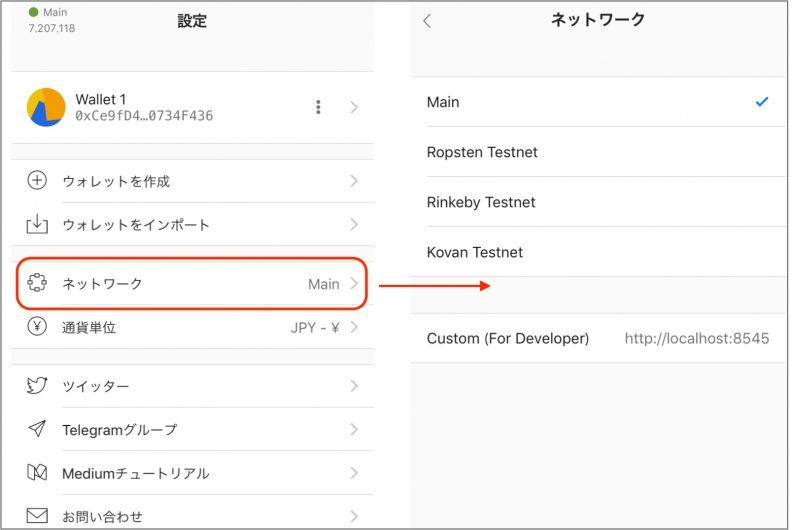This screenshot has width=800, height=530.
Task: Click the network icon beside ネットワーク
Action: [37, 283]
